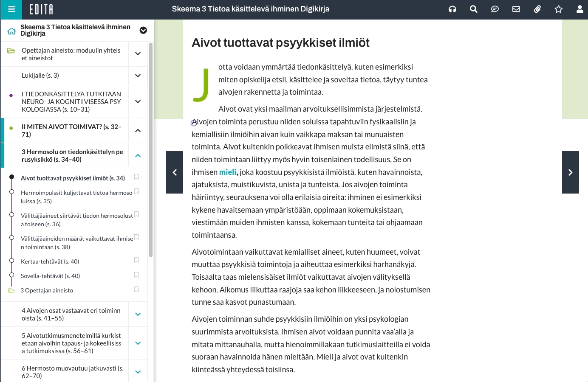Open Aivot tuottavat psyykkiset ilmiöt page
The image size is (588, 382).
tap(73, 178)
